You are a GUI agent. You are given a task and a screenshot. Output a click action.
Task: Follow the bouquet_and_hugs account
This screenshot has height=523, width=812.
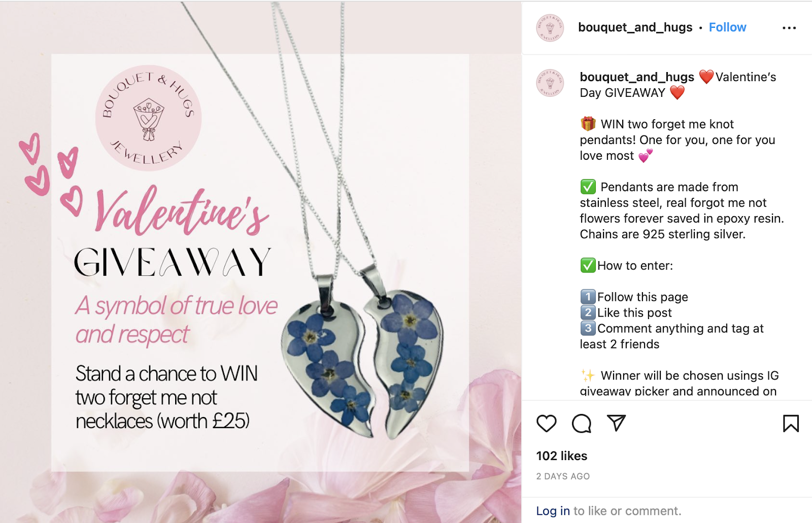pyautogui.click(x=727, y=27)
